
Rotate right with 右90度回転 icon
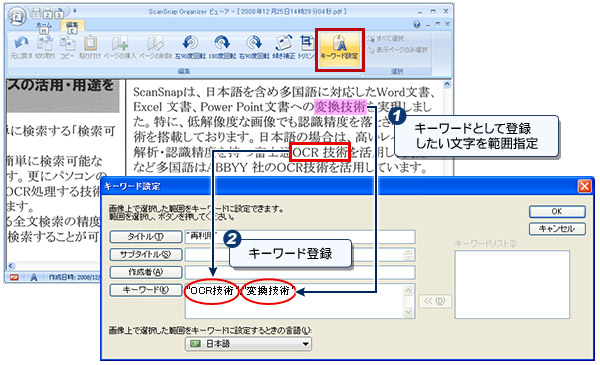point(254,47)
